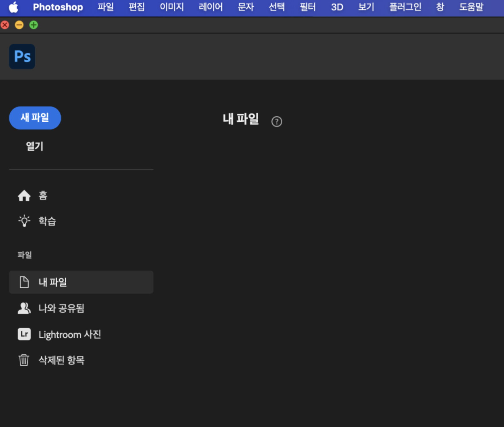The image size is (504, 427).
Task: Open the 이미지 menu
Action: (172, 7)
